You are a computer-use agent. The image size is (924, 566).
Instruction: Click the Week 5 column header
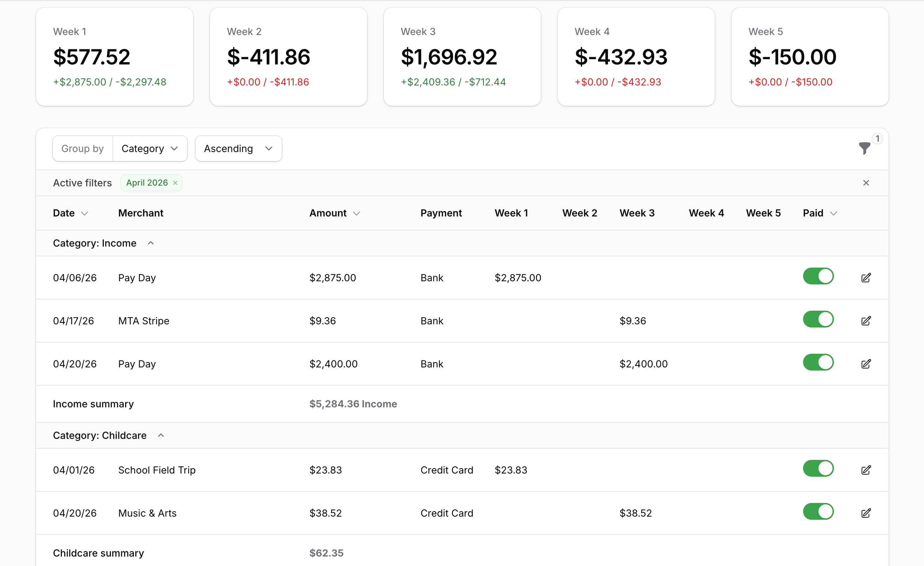pyautogui.click(x=763, y=213)
